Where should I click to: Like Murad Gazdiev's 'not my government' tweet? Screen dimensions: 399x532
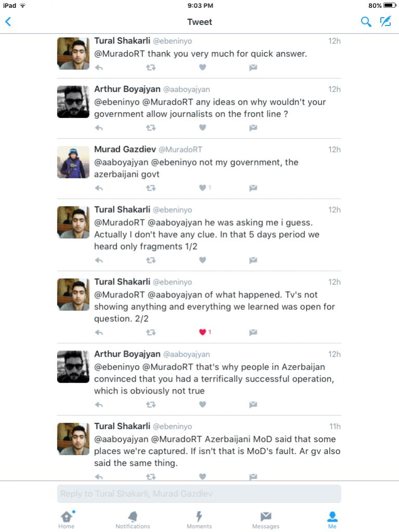202,188
